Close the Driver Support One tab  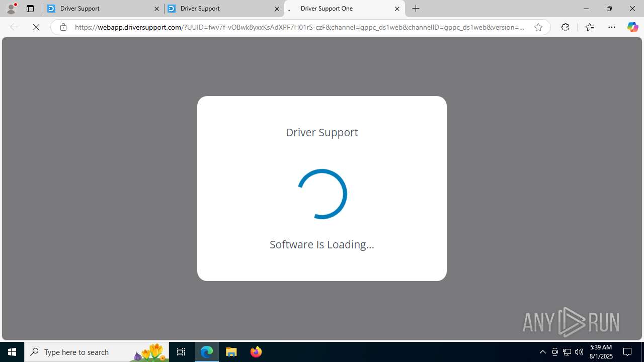click(397, 9)
